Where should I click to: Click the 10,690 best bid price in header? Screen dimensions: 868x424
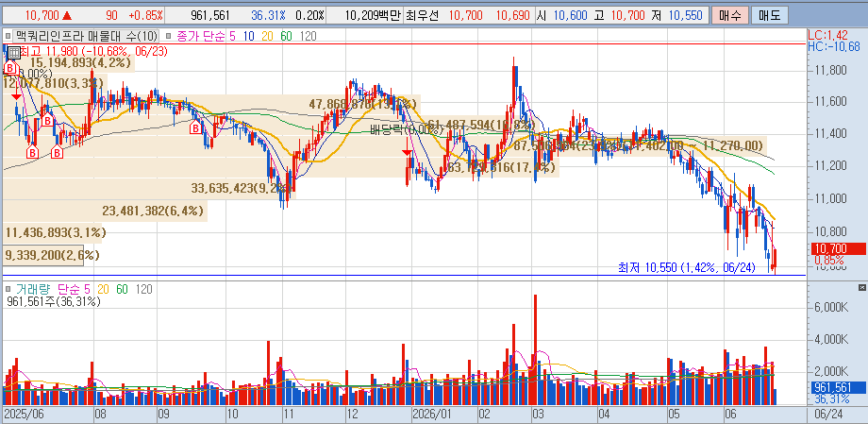(512, 15)
